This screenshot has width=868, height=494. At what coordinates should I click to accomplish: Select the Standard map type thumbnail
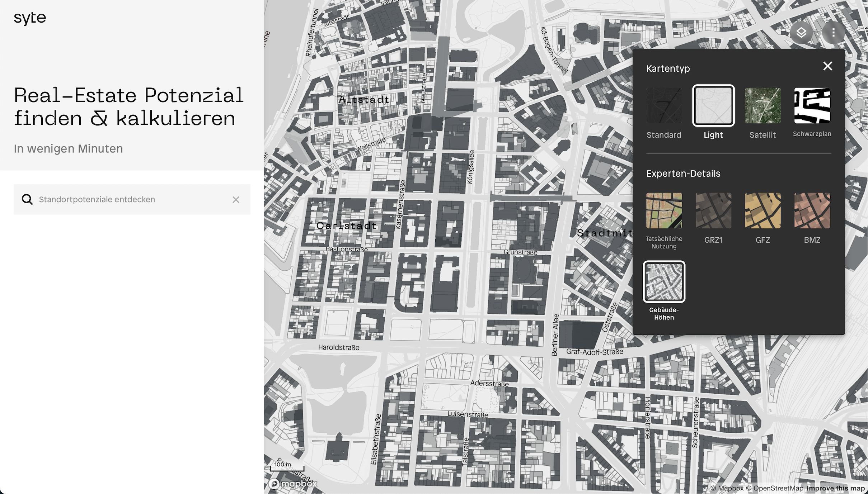[664, 106]
